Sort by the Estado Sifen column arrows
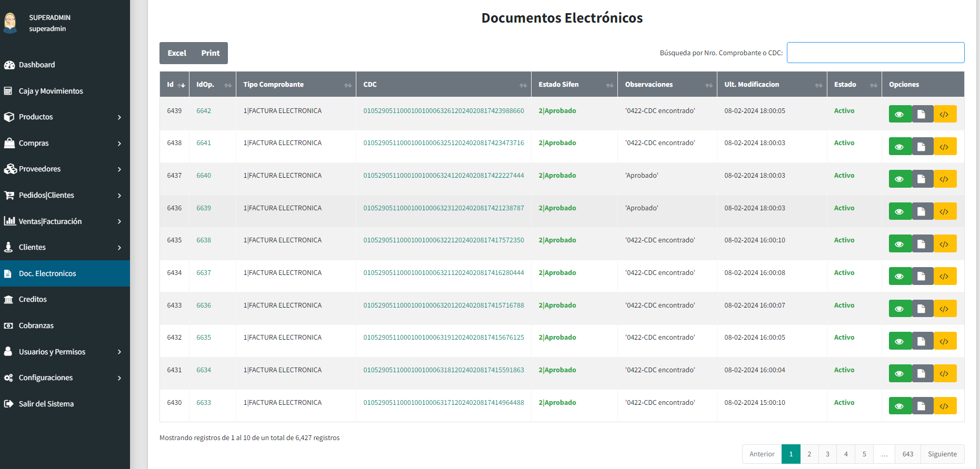The height and width of the screenshot is (469, 980). click(609, 85)
